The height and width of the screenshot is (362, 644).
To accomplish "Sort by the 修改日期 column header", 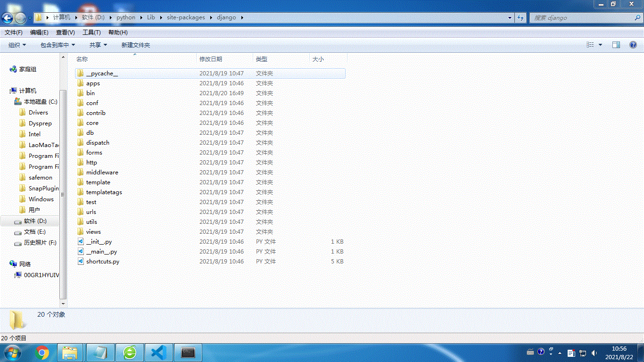I will [211, 59].
